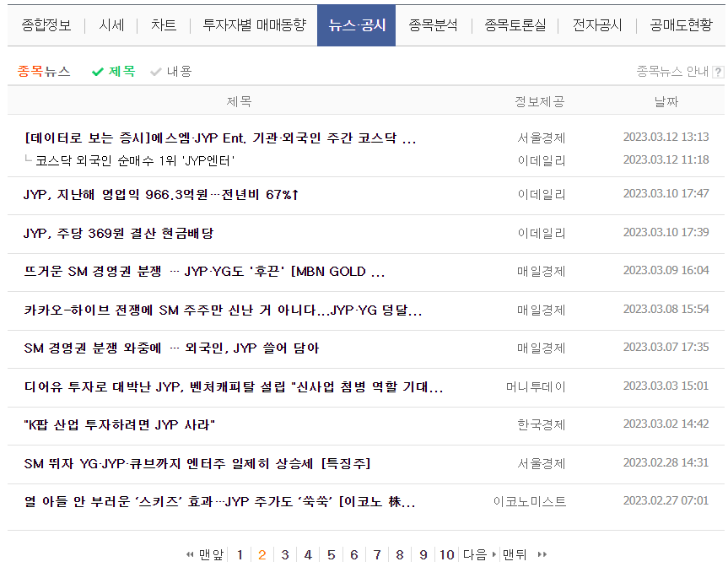Click date 2023.03.08 15:54
Image resolution: width=728 pixels, height=567 pixels.
pos(666,309)
